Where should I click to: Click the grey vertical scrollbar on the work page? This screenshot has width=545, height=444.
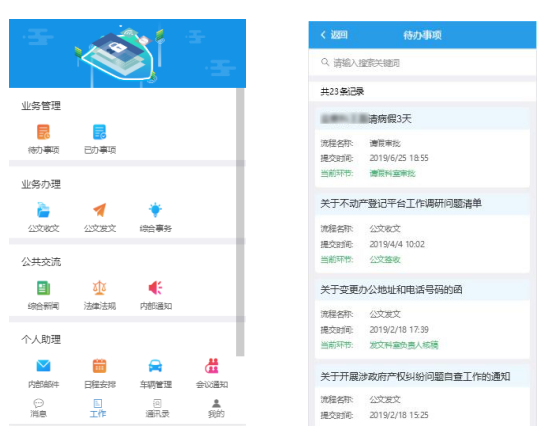[240, 222]
